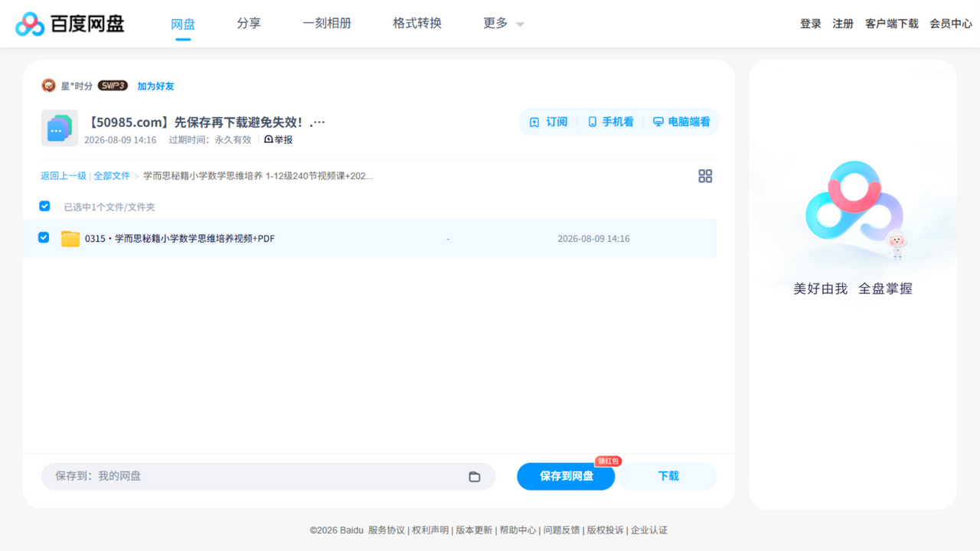980x551 pixels.
Task: Click the Baidu Netdisk logo
Action: pos(70,24)
